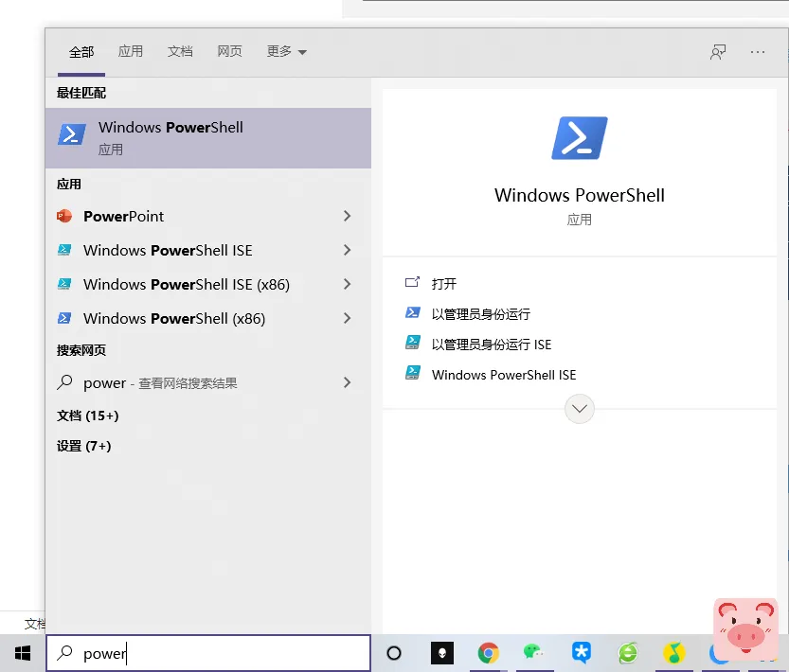Open Windows PowerShell ISE search result
Viewport: 789px width, 672px height.
click(x=207, y=250)
